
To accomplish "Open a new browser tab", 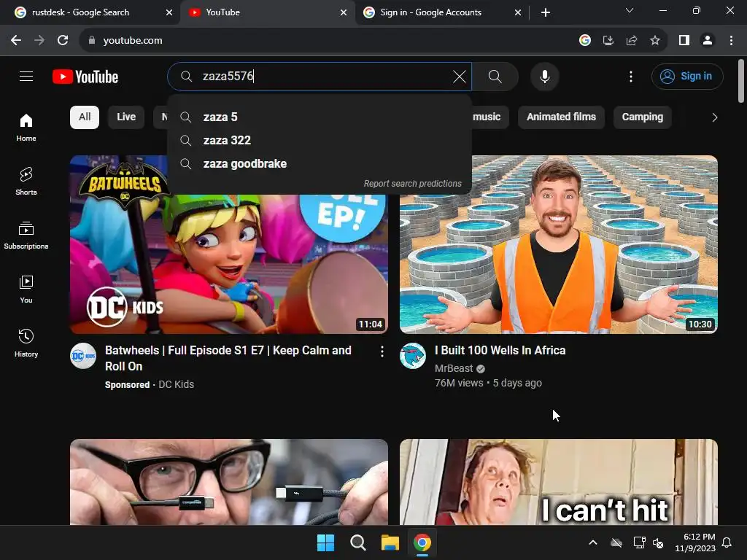I will 546,12.
